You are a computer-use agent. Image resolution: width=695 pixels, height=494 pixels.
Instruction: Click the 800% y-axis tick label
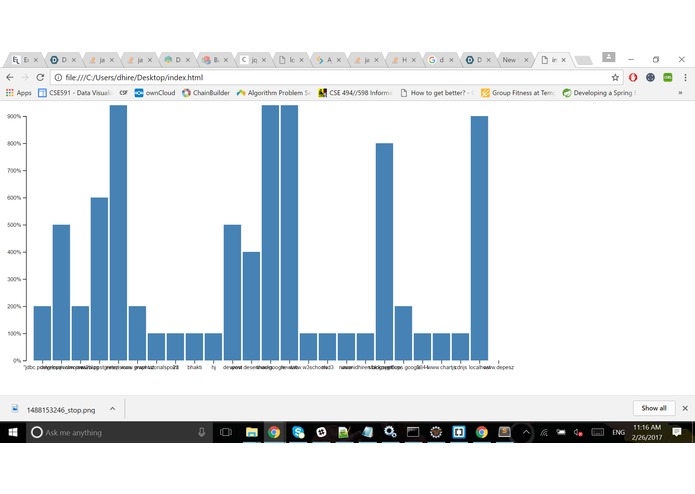point(14,144)
